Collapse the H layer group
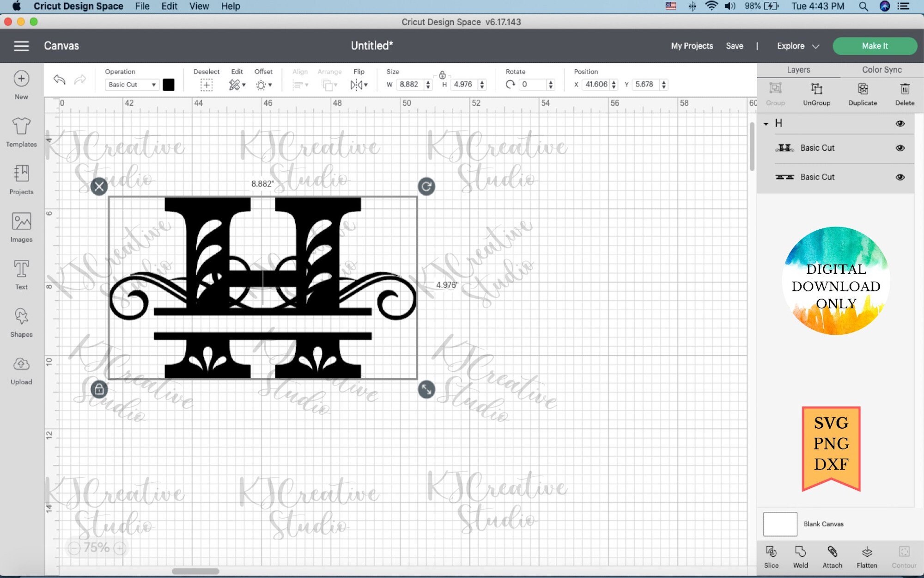924x578 pixels. 766,123
